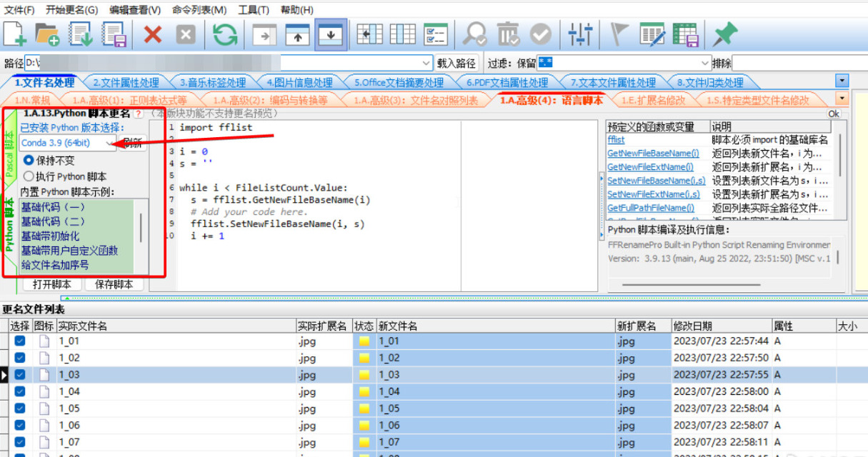Viewport: 868px width, 457px height.
Task: Click the GetNewFileBaseName(i) function link
Action: (653, 154)
